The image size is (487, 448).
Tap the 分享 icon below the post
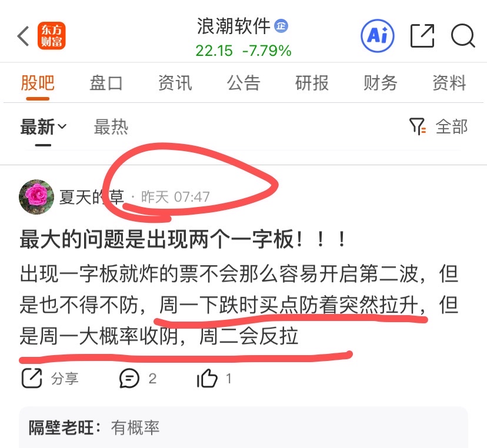point(32,378)
